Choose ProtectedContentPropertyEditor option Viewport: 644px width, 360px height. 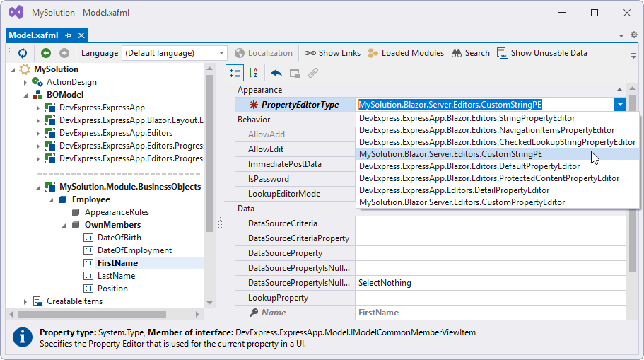point(498,178)
